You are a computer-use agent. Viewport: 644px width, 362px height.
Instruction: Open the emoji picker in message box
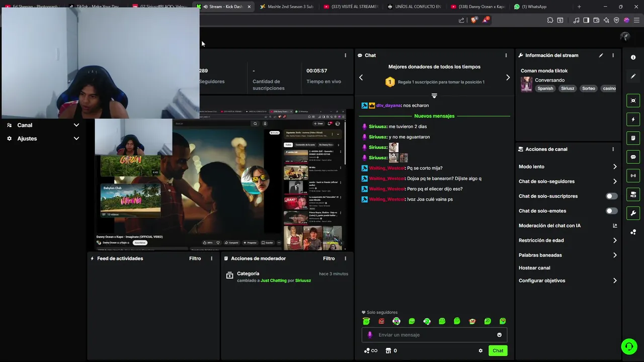click(499, 335)
